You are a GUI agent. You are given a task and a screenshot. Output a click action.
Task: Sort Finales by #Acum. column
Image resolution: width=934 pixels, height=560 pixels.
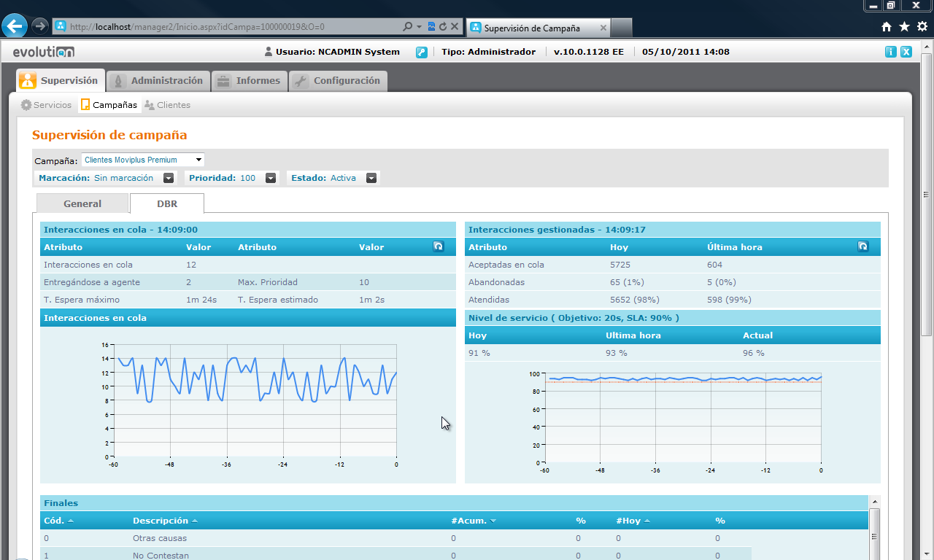coord(474,521)
